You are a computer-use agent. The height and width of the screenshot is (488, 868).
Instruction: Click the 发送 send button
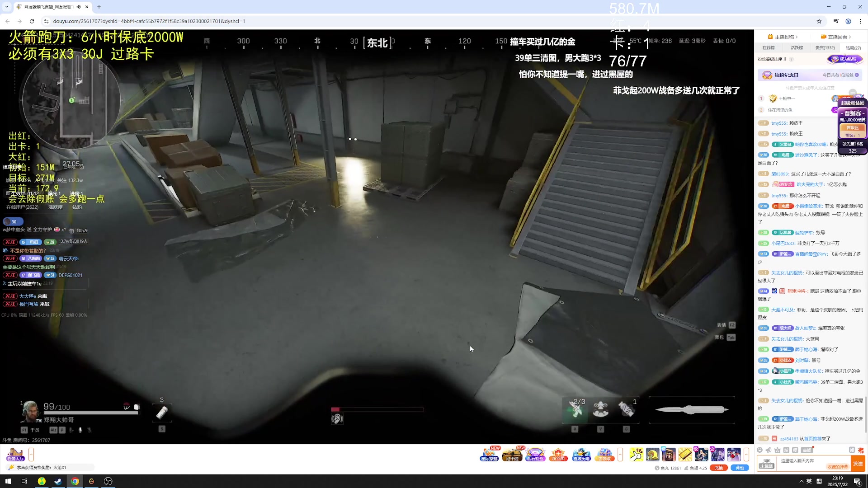point(858,464)
